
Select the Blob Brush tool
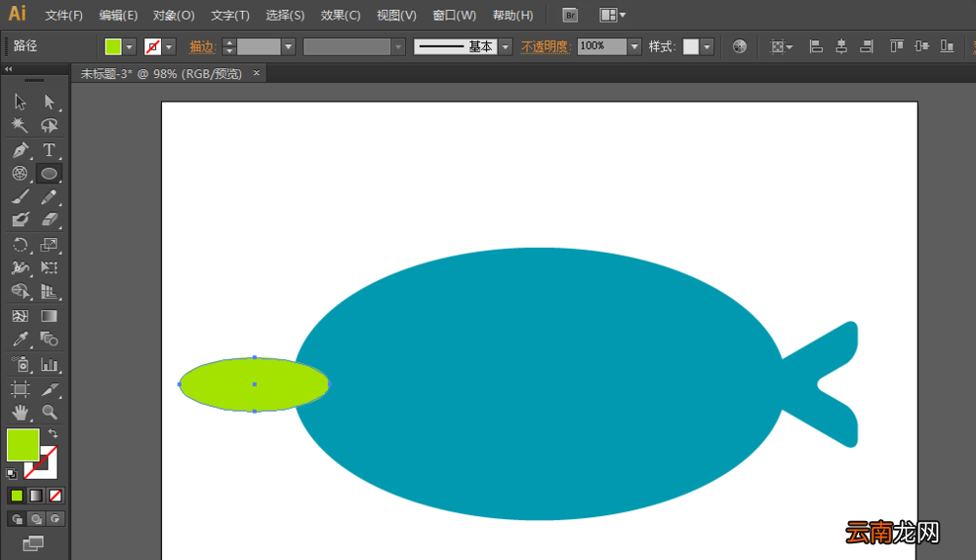coord(20,220)
